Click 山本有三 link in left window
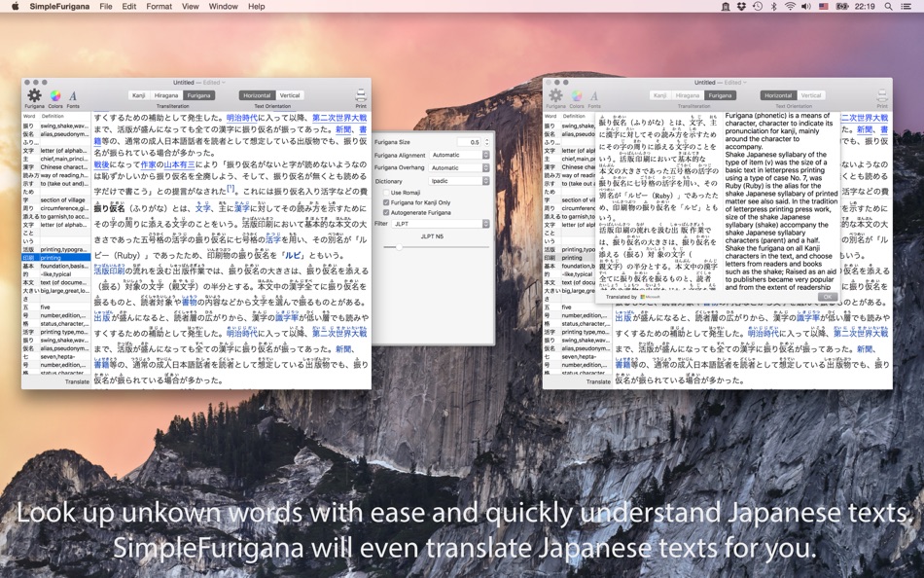 click(179, 165)
